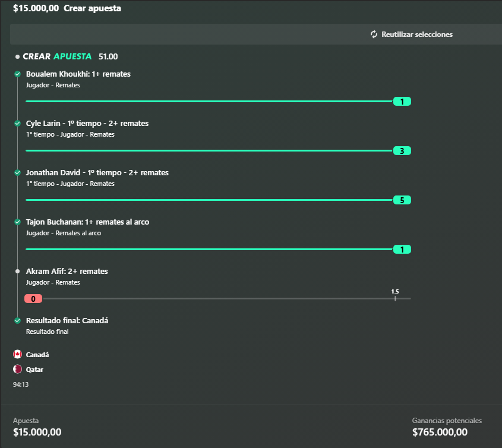Viewport: 502px width, 448px height.
Task: Click Jonathan David's green value badge 5
Action: click(402, 200)
